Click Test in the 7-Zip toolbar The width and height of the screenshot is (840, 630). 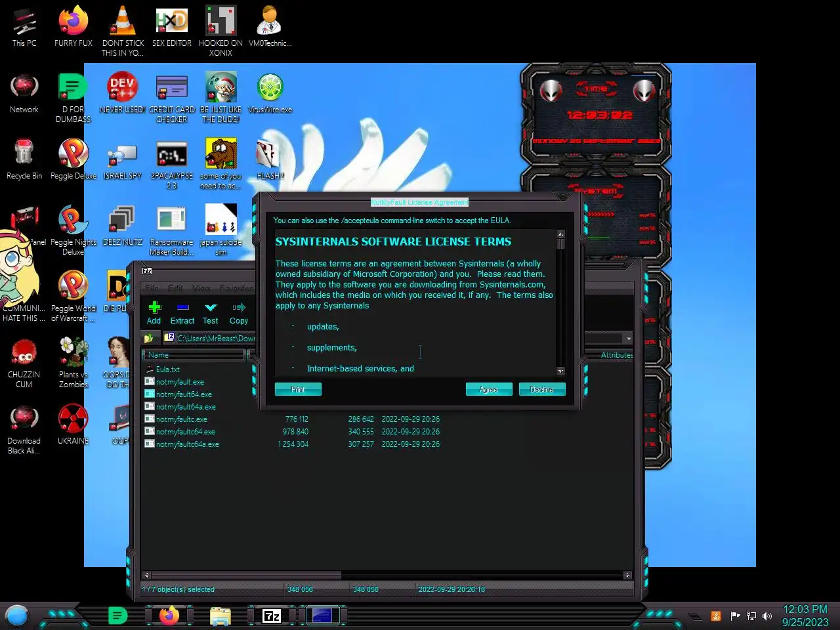tap(211, 313)
